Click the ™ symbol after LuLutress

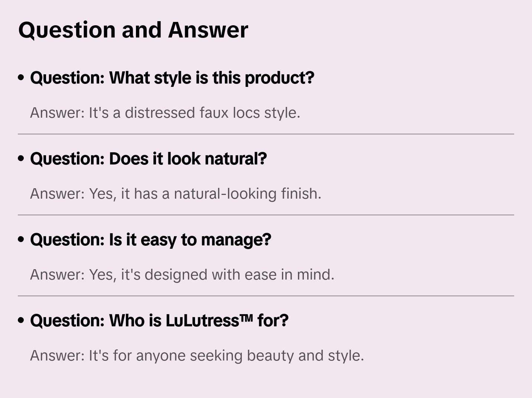point(246,318)
